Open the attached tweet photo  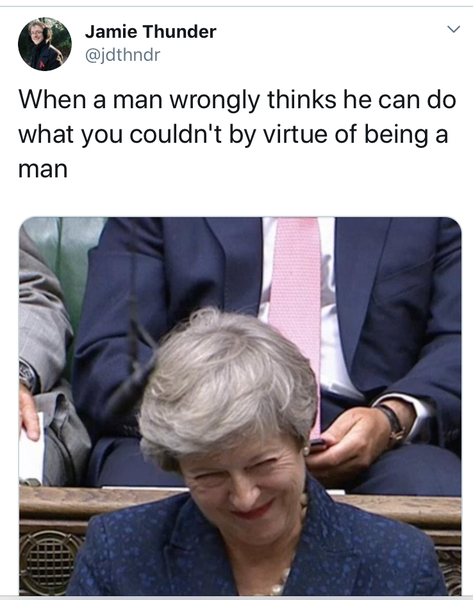pos(240,406)
